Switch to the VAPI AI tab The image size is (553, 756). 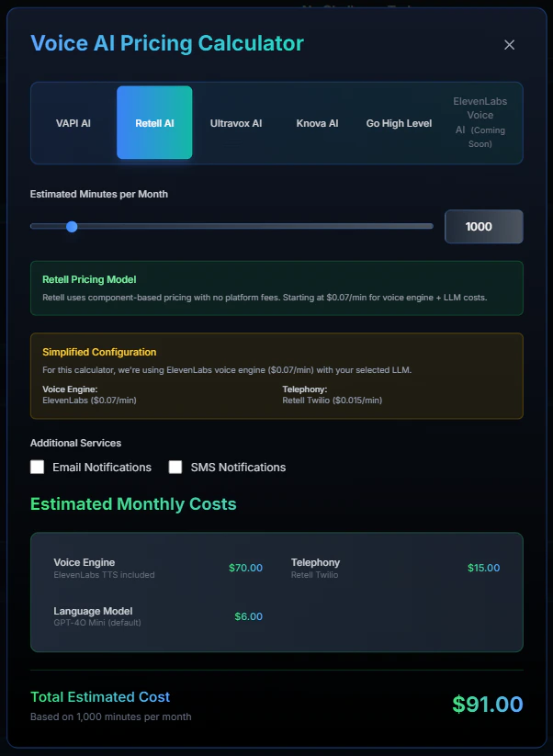pos(73,123)
